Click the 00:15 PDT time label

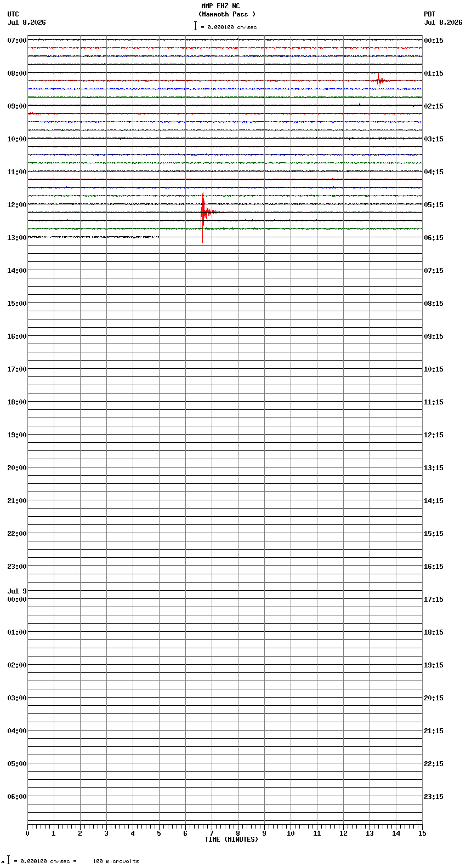point(434,41)
